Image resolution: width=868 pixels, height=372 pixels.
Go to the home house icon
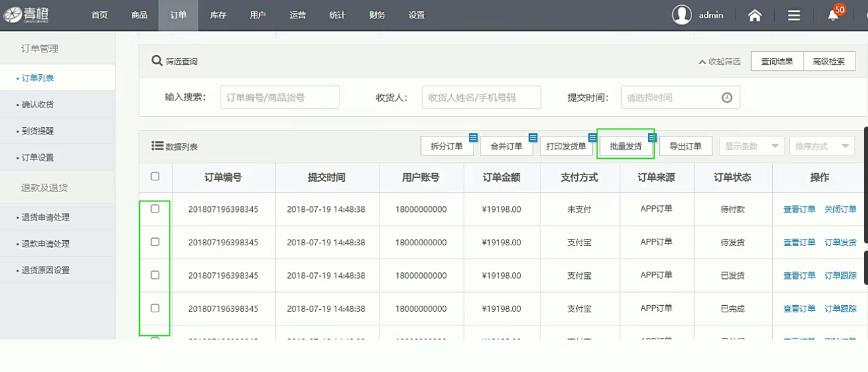click(755, 16)
